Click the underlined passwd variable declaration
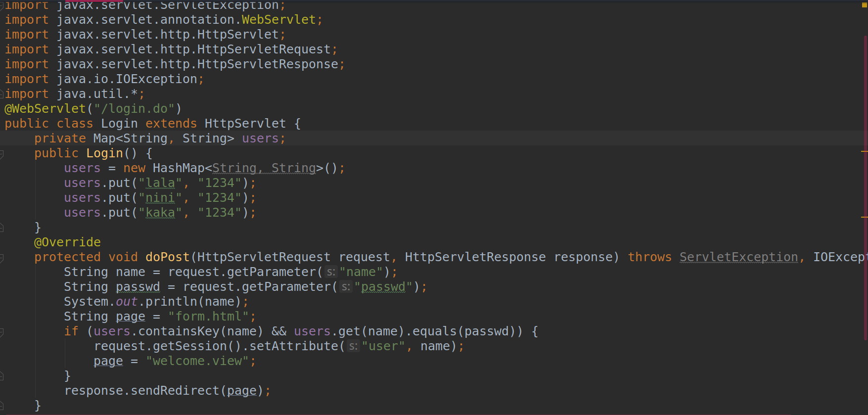Viewport: 868px width, 415px height. [x=138, y=287]
